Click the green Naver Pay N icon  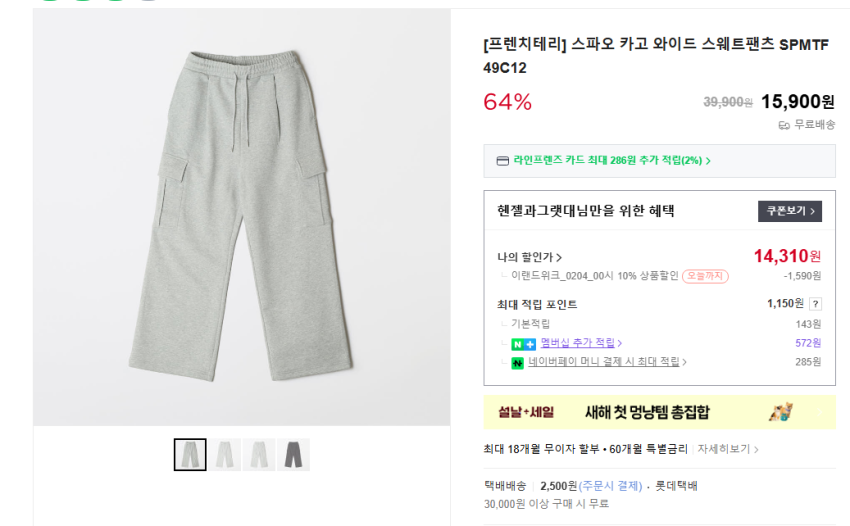pos(517,363)
